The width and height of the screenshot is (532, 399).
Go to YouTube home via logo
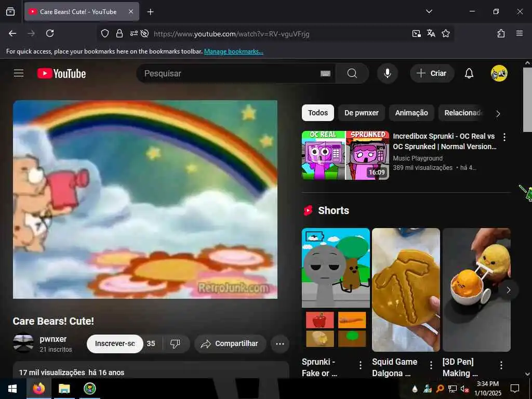tap(61, 73)
